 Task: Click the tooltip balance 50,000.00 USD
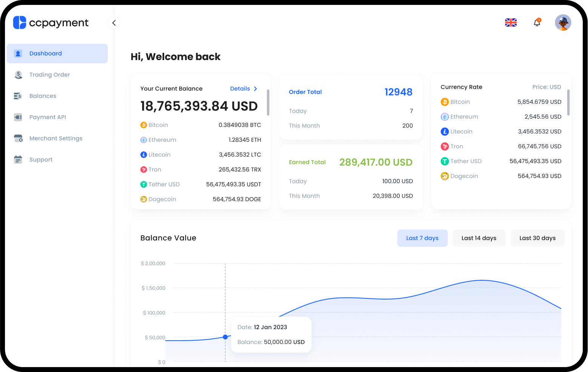[x=284, y=342]
